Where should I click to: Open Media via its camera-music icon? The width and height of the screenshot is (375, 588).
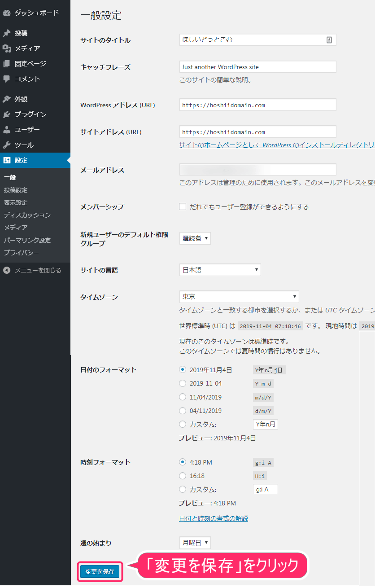pos(7,48)
